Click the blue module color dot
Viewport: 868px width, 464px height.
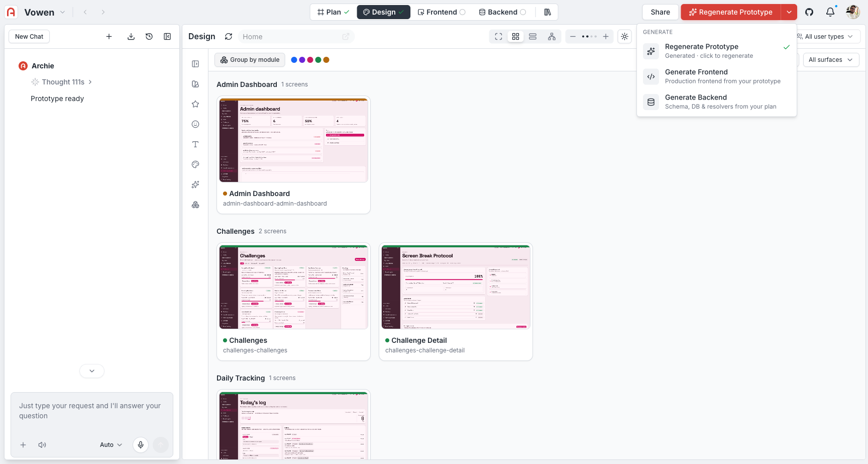pos(294,60)
